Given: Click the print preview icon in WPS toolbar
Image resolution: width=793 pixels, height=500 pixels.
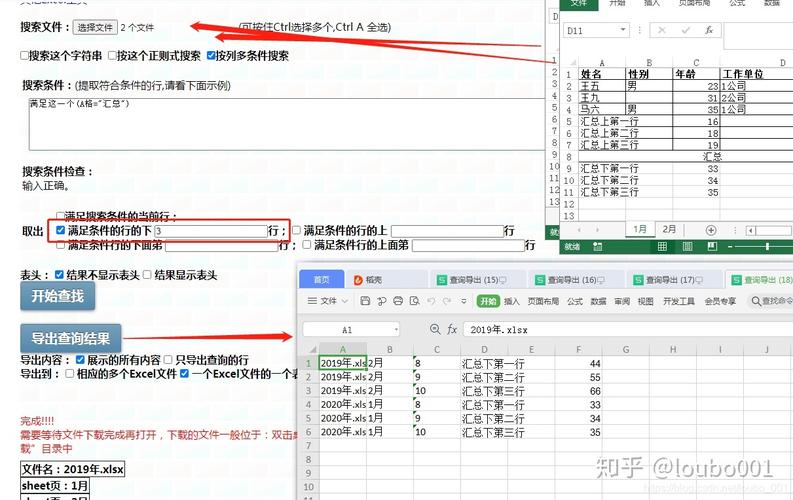Looking at the screenshot, I should point(415,301).
